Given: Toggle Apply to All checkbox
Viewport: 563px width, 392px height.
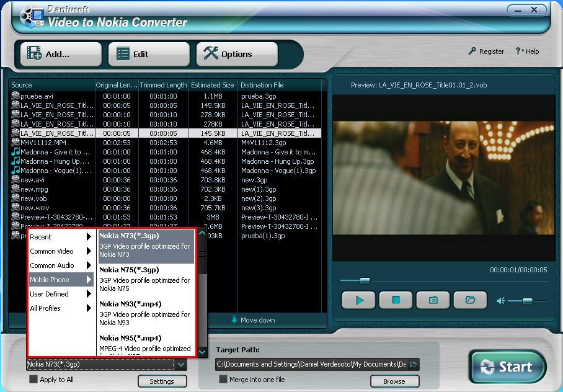Looking at the screenshot, I should pos(33,379).
